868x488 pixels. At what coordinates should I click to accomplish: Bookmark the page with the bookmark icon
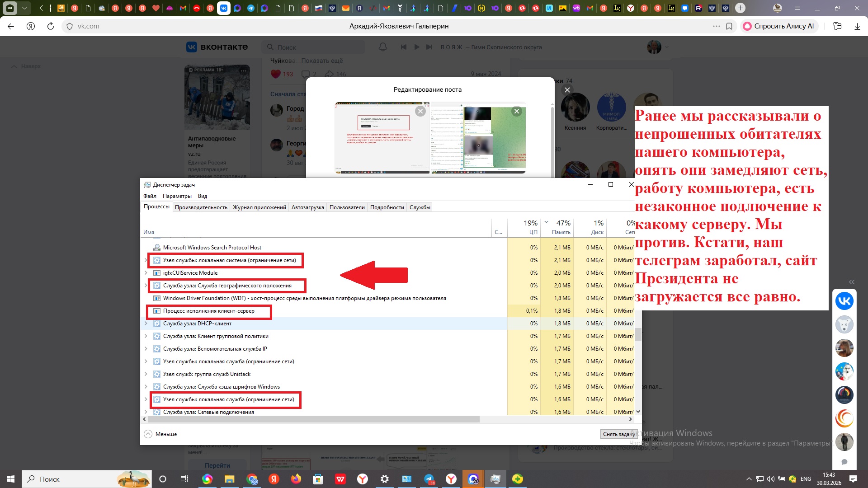coord(729,26)
